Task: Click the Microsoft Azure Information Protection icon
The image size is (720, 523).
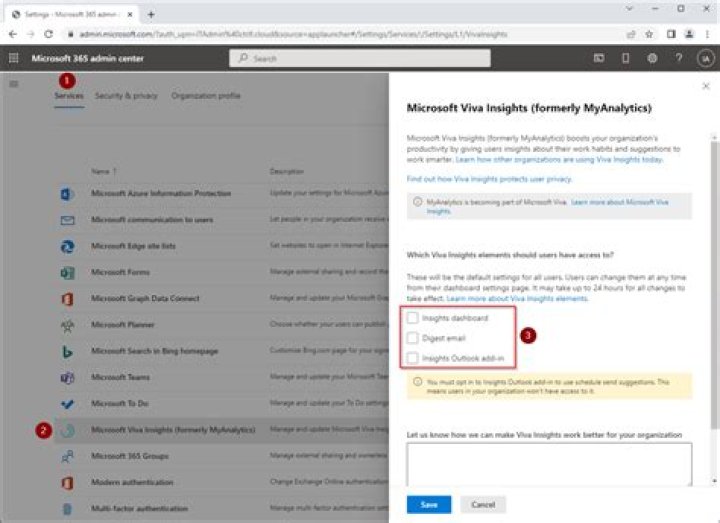Action: click(x=68, y=193)
